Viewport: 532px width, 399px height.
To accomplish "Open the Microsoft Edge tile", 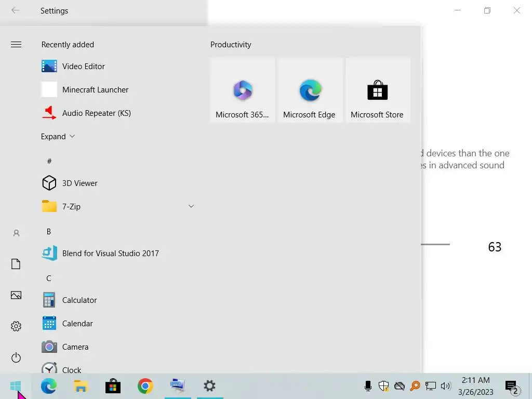I will (x=310, y=90).
